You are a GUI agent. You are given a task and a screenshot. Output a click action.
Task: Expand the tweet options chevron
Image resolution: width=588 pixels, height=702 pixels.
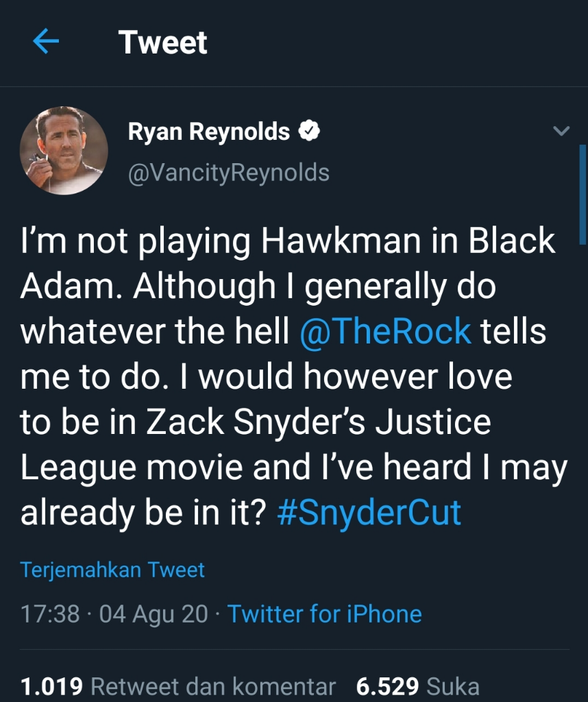(561, 131)
